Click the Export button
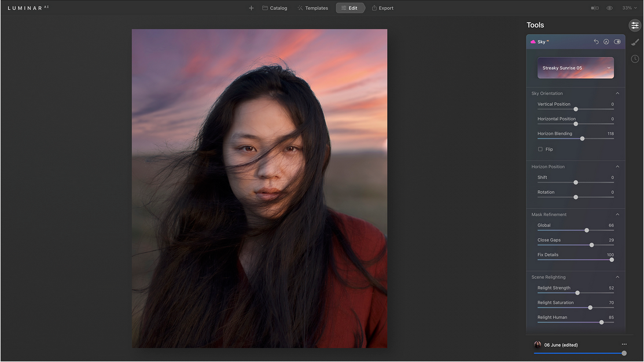 (382, 8)
